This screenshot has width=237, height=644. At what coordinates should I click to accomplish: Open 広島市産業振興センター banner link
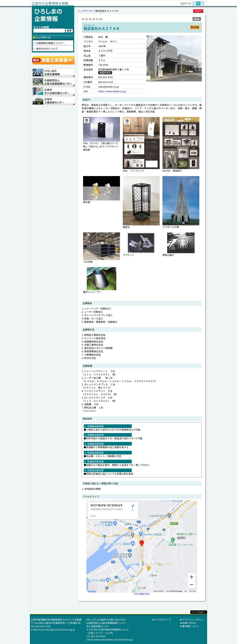pos(53,82)
